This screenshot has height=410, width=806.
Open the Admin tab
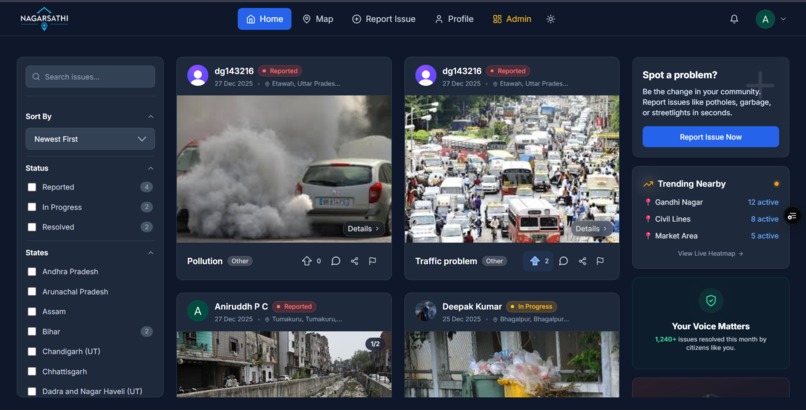point(512,19)
